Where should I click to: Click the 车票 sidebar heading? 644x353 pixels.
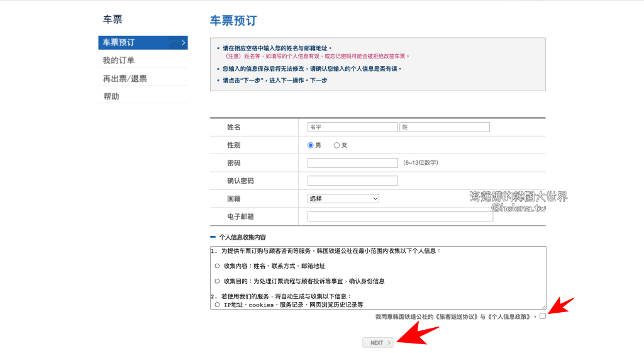coord(113,20)
